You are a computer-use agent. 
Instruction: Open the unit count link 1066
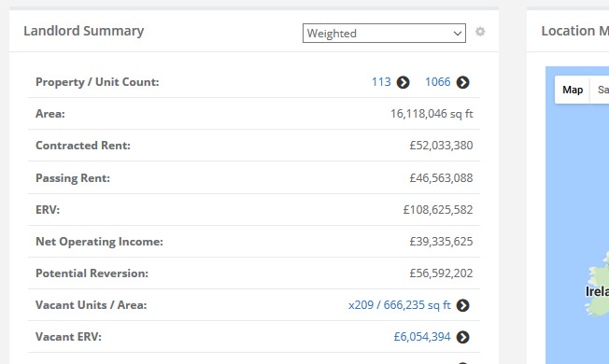pos(438,82)
